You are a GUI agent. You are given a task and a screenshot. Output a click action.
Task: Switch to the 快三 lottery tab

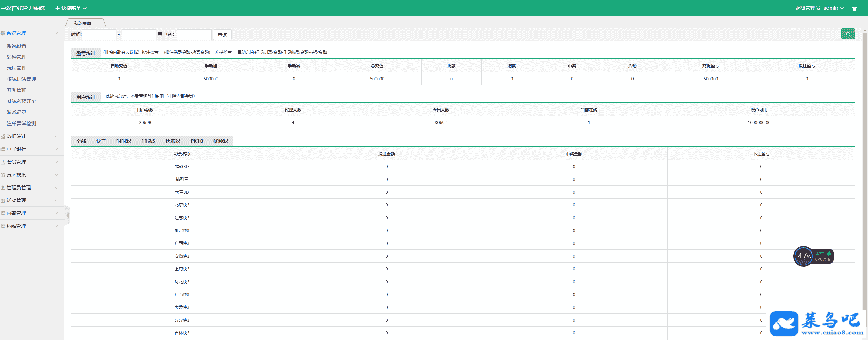(x=101, y=141)
